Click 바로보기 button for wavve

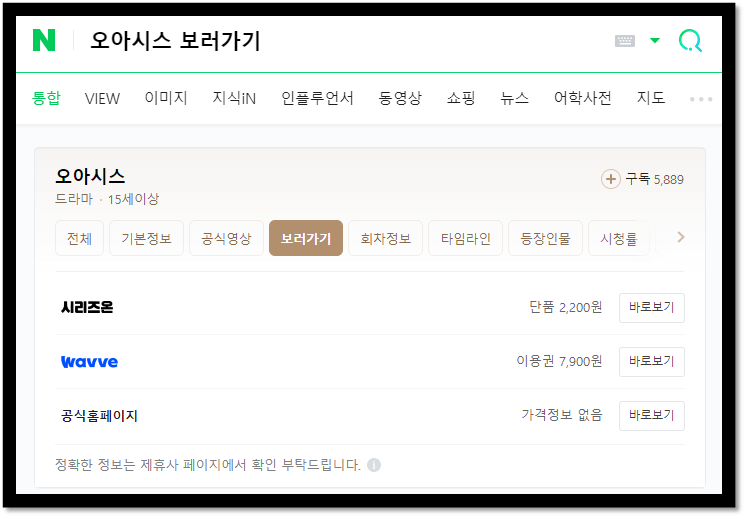[651, 362]
